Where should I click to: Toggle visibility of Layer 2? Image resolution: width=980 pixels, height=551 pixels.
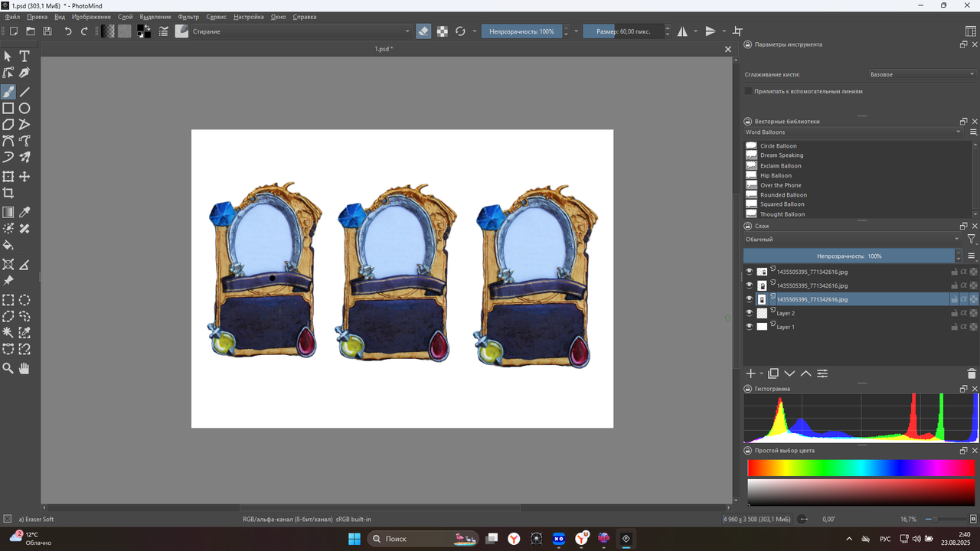[x=750, y=313]
